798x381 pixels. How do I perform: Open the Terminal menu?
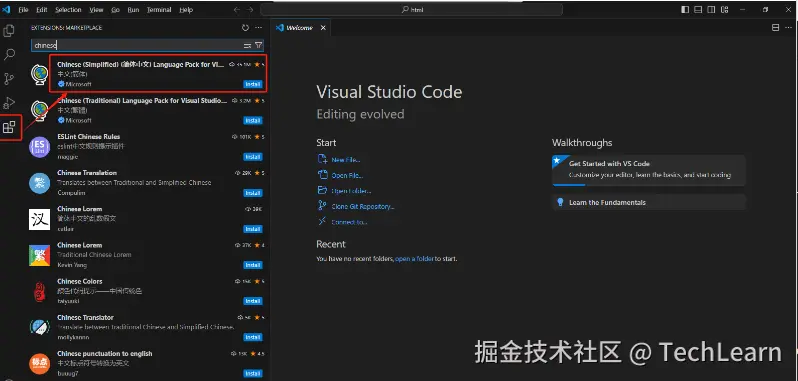pos(159,10)
